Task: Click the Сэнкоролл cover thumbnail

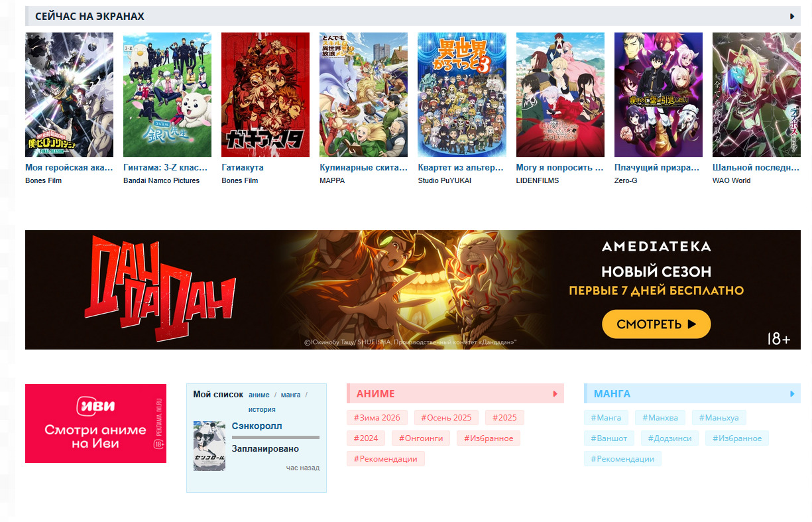Action: (x=209, y=446)
